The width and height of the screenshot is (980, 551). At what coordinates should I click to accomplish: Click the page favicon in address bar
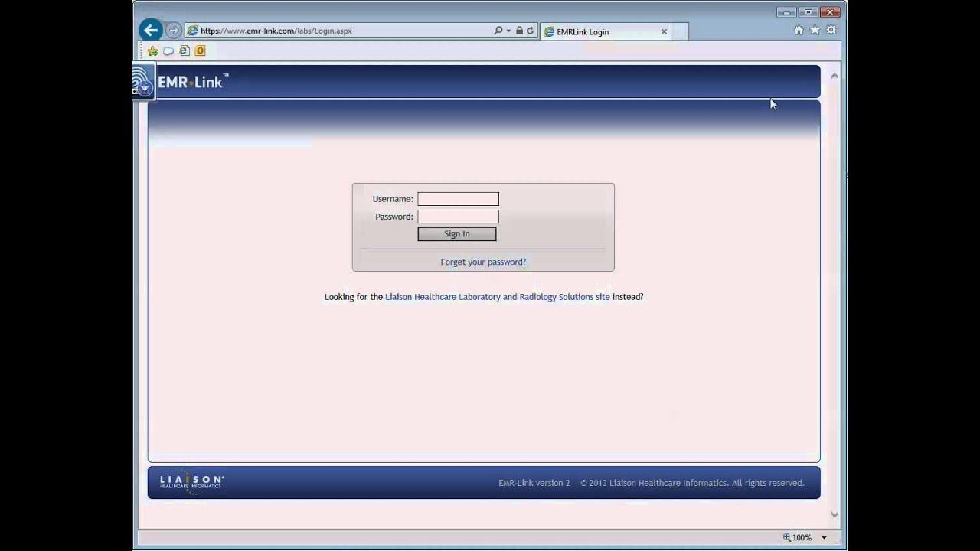[x=193, y=31]
